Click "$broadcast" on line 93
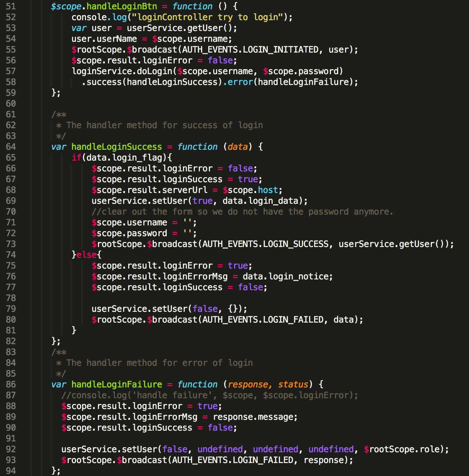 pos(142,460)
